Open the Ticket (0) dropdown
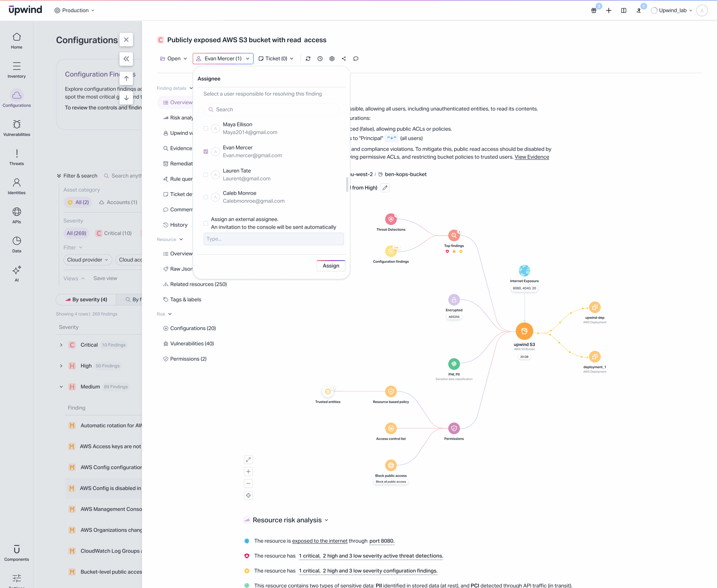 click(276, 58)
